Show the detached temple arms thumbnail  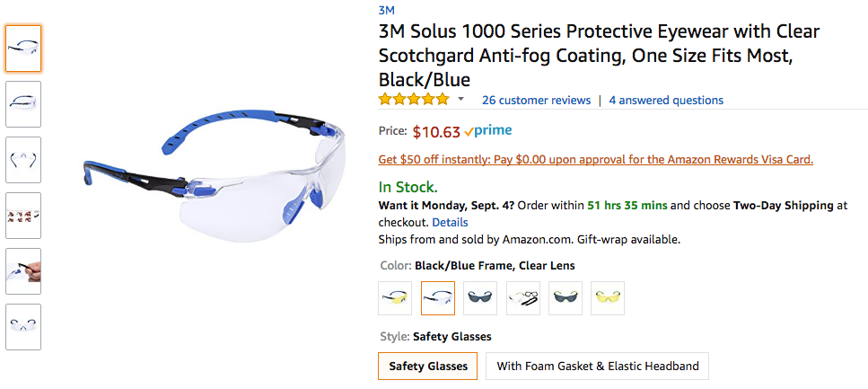click(23, 159)
